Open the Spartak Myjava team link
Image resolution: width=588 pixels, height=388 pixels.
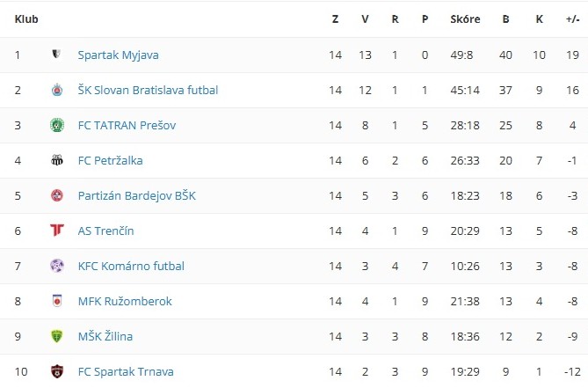coord(118,55)
